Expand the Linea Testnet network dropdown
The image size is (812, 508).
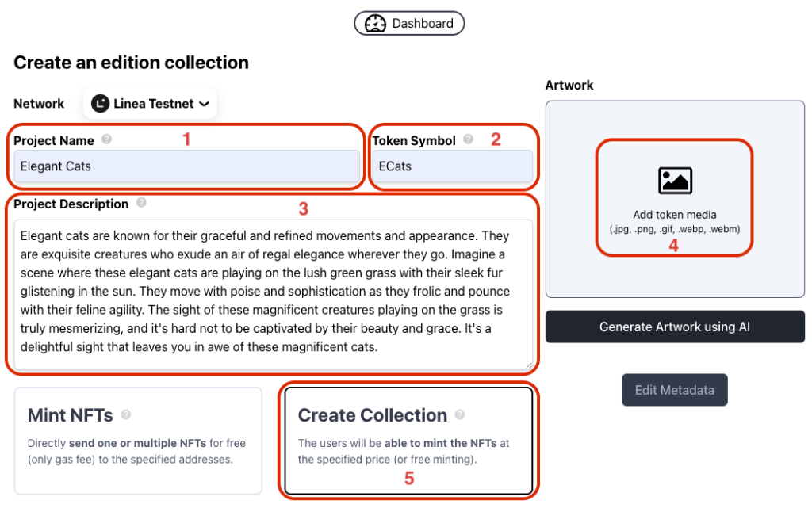coord(150,103)
